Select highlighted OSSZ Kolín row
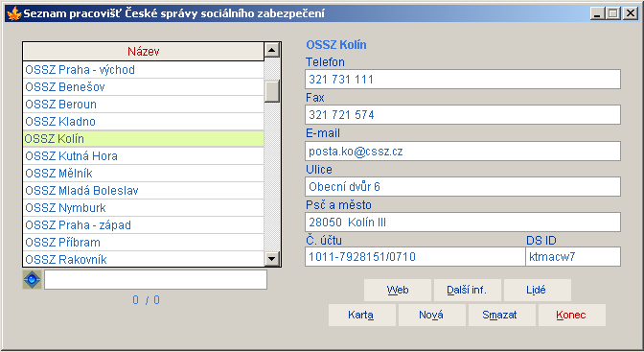Image resolution: width=644 pixels, height=352 pixels. tap(144, 139)
